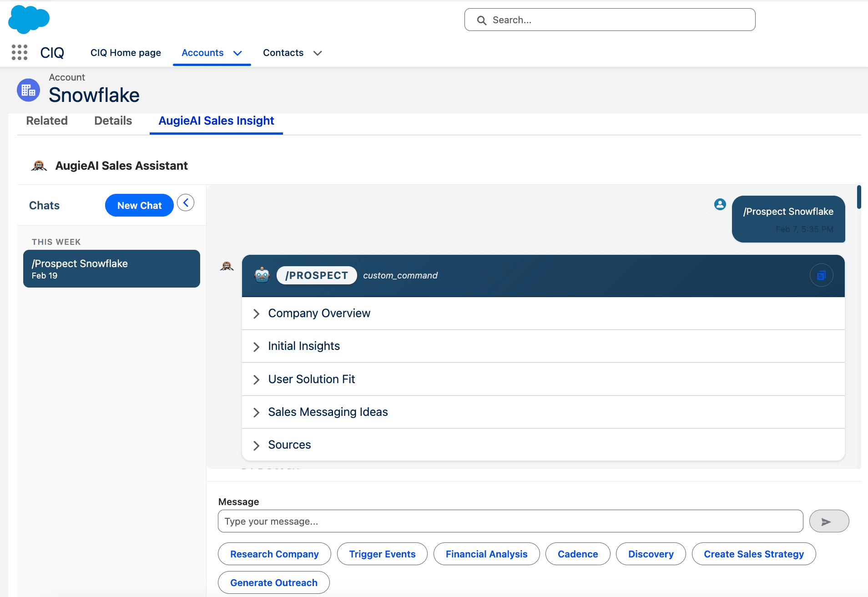Click the AugieAI avatar beside the response

pos(227,266)
